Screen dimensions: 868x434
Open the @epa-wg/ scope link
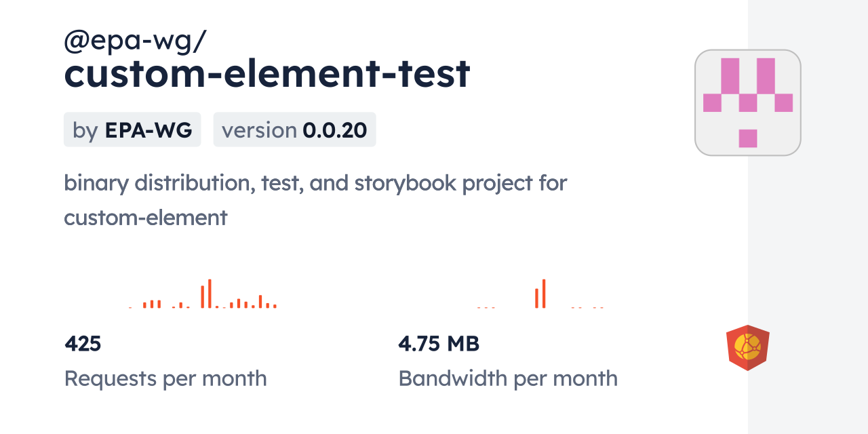point(135,41)
